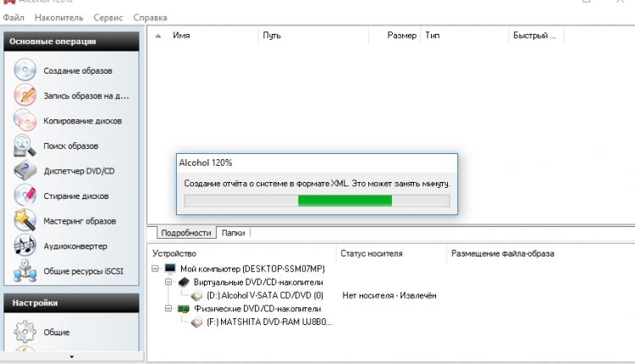Click the Поиск образов label
635x364 pixels.
coord(71,146)
